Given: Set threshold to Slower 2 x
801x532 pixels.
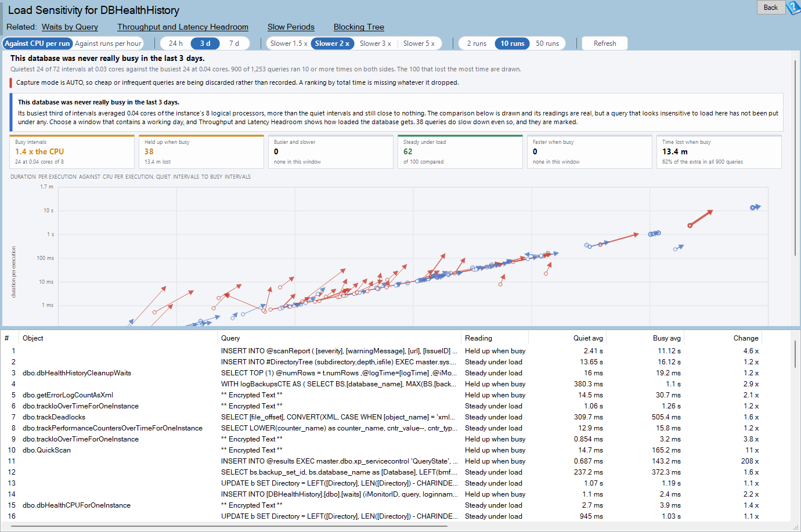Looking at the screenshot, I should coord(332,44).
